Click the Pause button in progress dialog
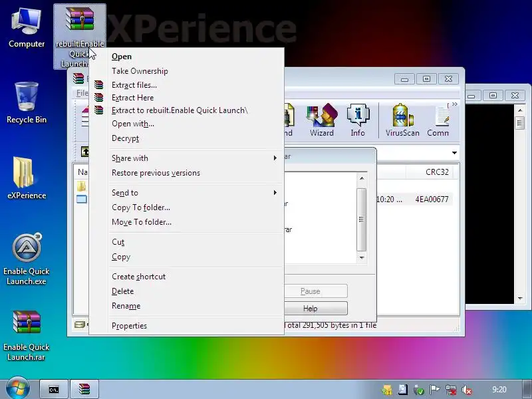 pyautogui.click(x=315, y=291)
